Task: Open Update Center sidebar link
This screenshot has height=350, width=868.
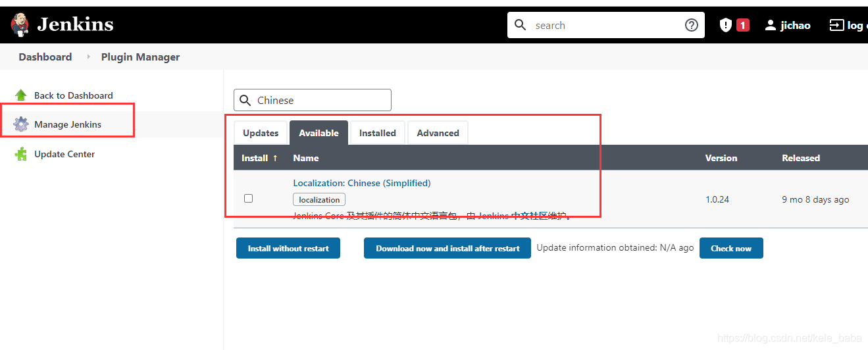Action: click(64, 154)
